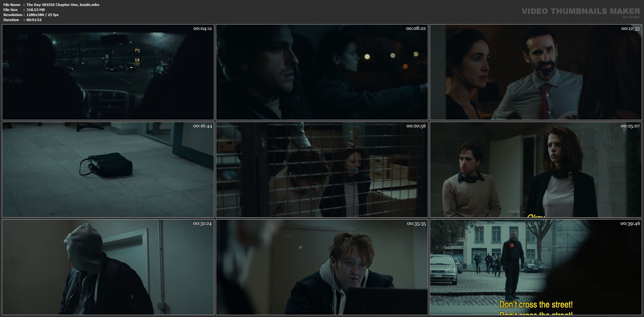Click the '00:12:33' timestamp
Viewport: 644px width, 317px height.
click(630, 29)
